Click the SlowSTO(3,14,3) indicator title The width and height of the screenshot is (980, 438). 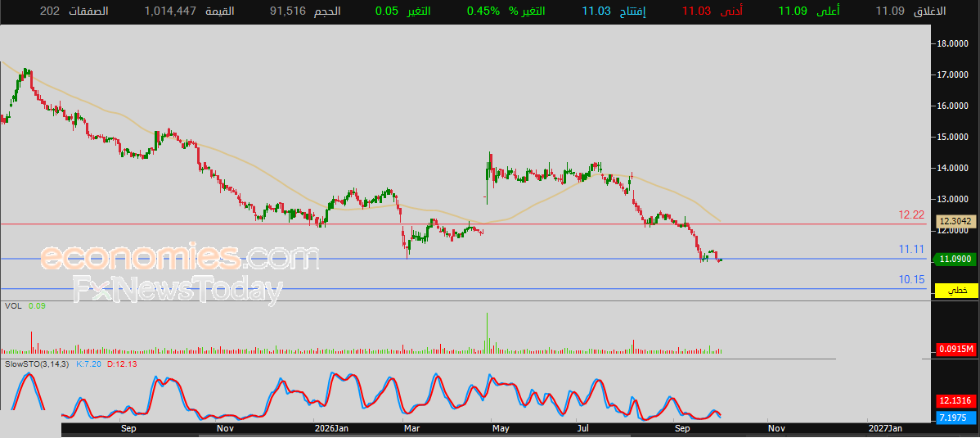[x=37, y=363]
